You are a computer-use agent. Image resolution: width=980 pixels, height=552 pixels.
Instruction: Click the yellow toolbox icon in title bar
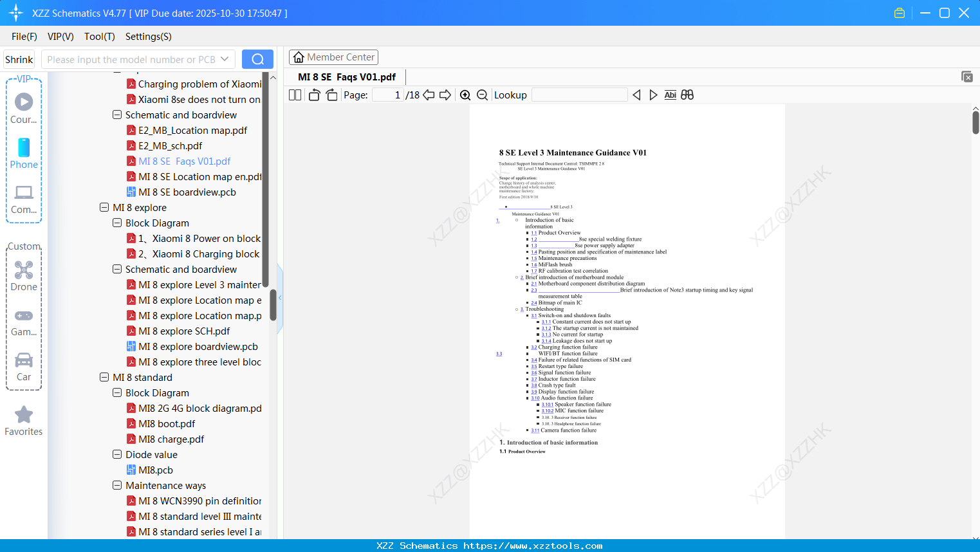pyautogui.click(x=900, y=13)
